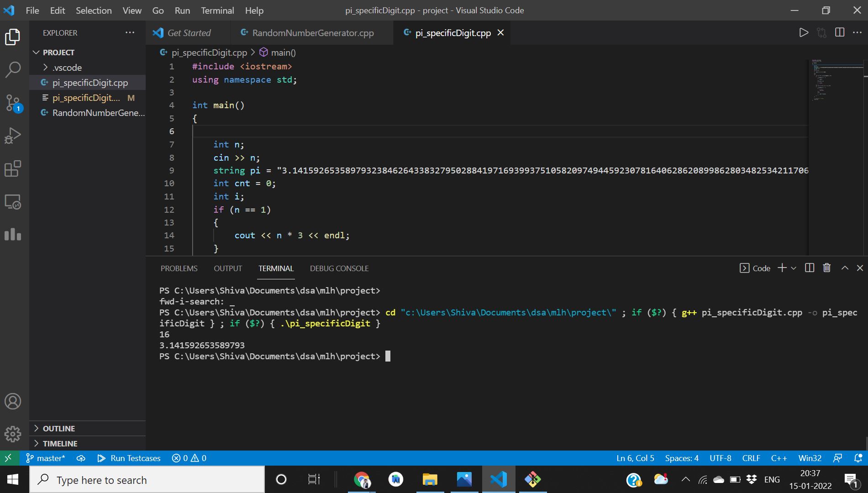Open the Manage settings gear
868x493 pixels.
[x=13, y=434]
